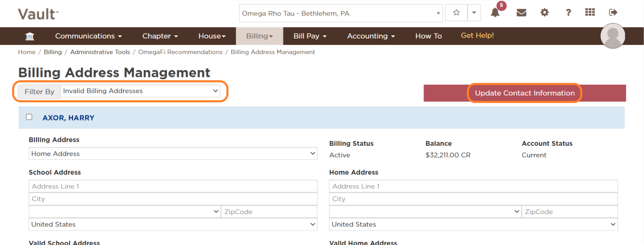This screenshot has width=644, height=245.
Task: Click the star favorite icon
Action: 456,13
